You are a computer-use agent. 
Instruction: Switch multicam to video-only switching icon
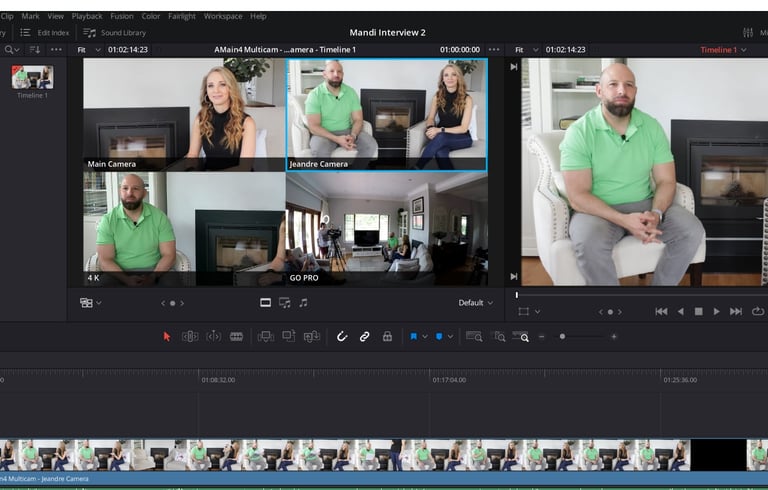(x=265, y=303)
